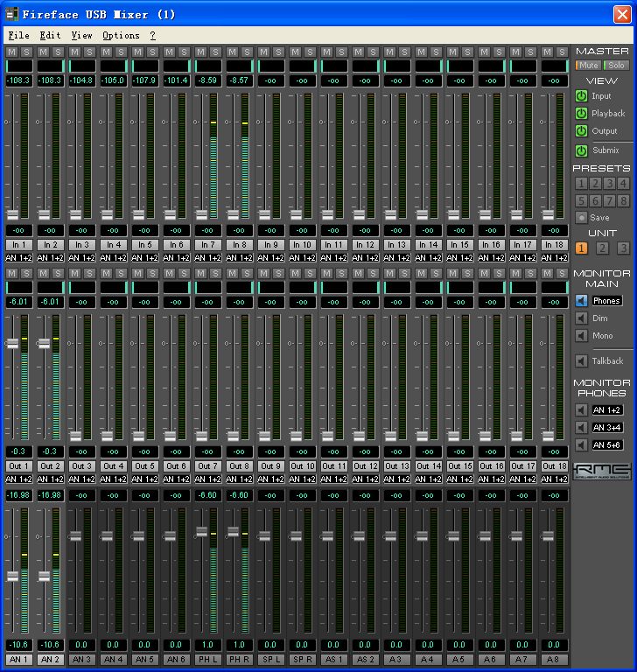The image size is (637, 672).
Task: Click the Out 1 fader handle
Action: pos(12,344)
